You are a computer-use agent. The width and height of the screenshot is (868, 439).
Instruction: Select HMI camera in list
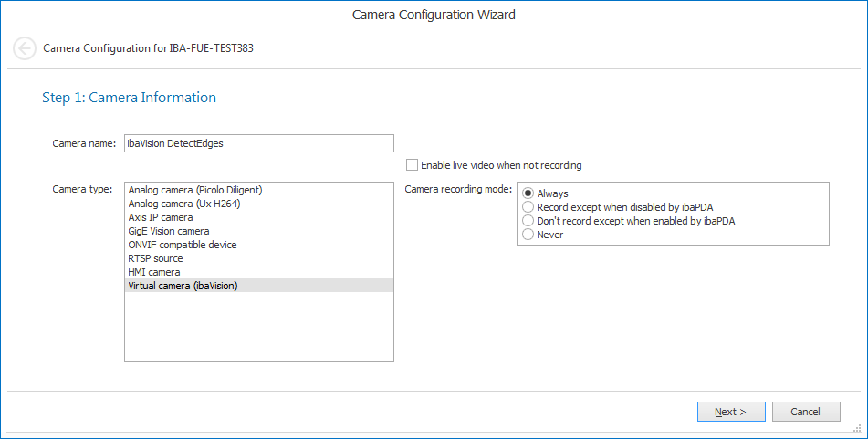pos(154,272)
